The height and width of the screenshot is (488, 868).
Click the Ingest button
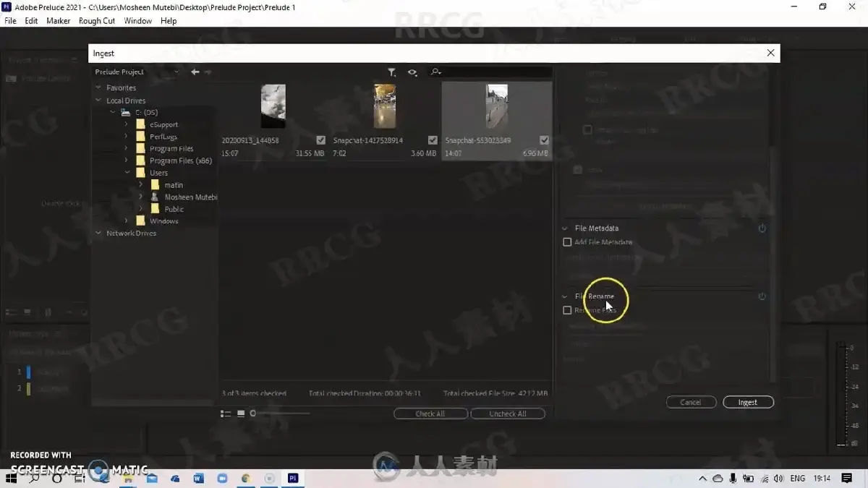click(x=748, y=402)
